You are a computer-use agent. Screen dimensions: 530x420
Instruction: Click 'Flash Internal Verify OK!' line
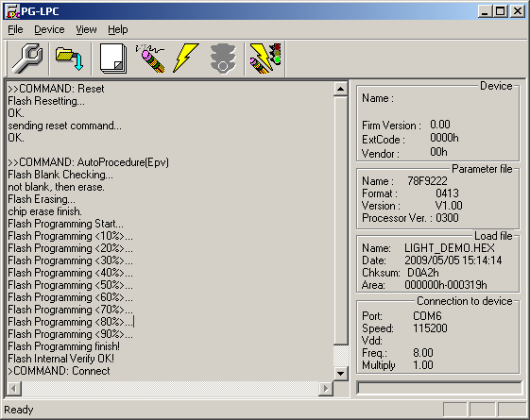(61, 359)
